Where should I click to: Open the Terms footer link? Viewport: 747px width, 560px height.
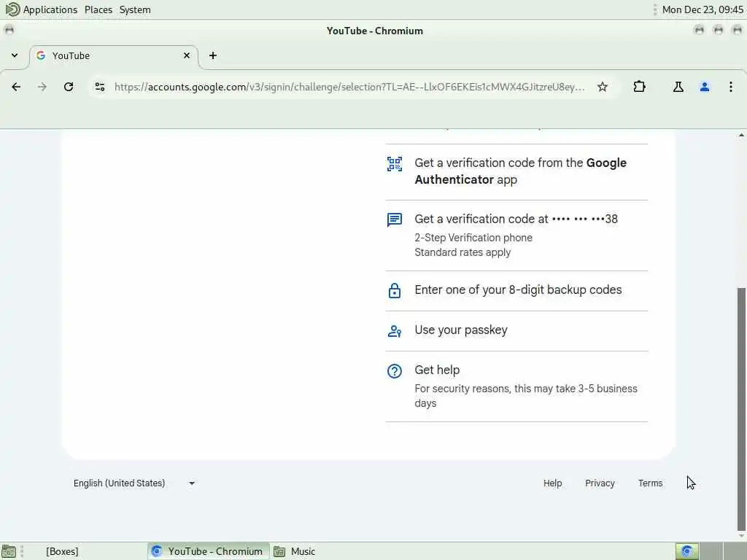tap(650, 483)
